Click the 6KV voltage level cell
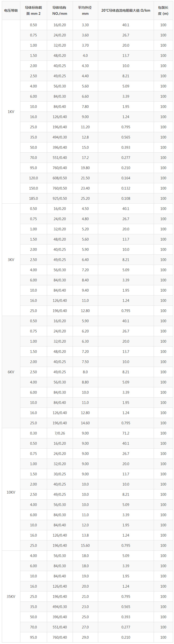The image size is (174, 644). click(x=11, y=372)
